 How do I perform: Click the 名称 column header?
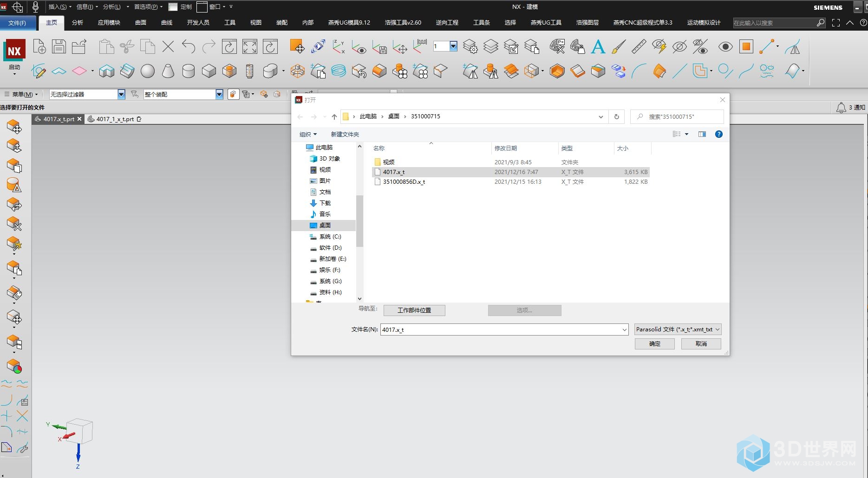[379, 149]
